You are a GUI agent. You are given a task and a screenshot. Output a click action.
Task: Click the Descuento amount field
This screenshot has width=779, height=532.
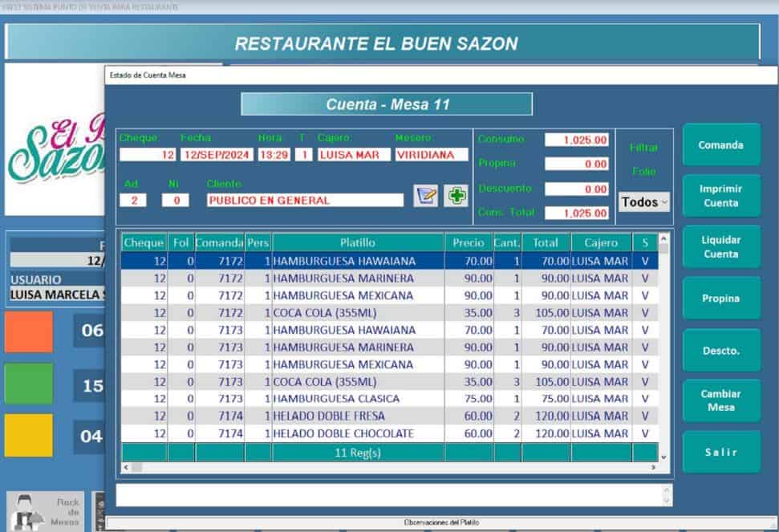pyautogui.click(x=576, y=189)
